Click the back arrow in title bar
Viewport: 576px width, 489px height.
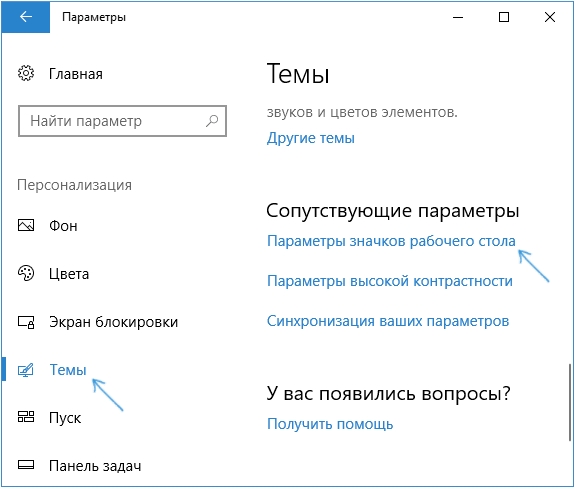pos(26,17)
